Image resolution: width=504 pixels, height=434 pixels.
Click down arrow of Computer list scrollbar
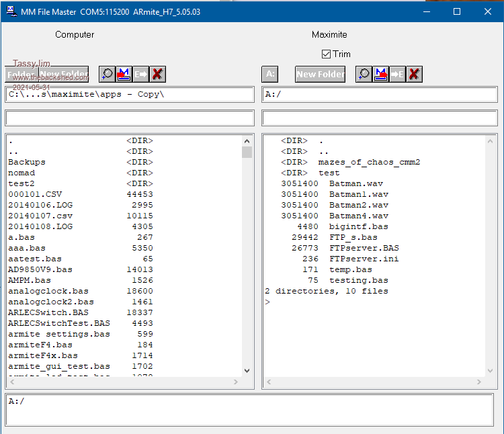(247, 370)
